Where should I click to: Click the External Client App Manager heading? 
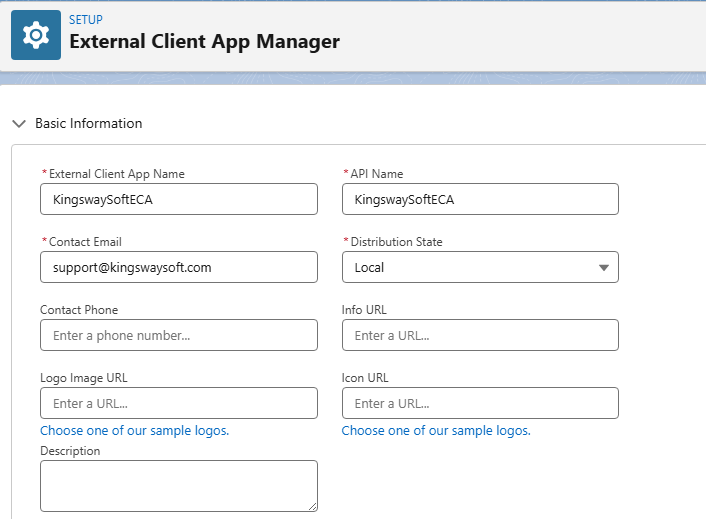tap(204, 42)
